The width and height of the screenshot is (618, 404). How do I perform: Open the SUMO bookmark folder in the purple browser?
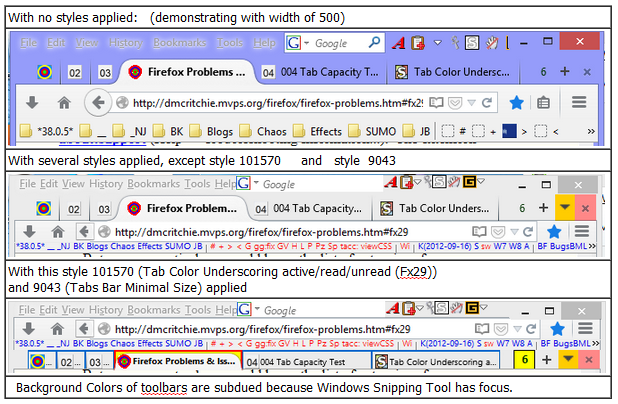pyautogui.click(x=372, y=131)
